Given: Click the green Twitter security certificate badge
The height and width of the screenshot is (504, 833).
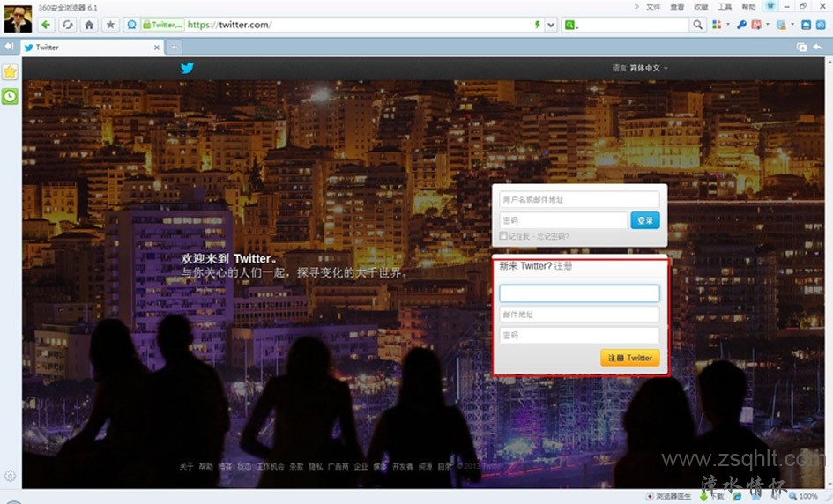Looking at the screenshot, I should (x=162, y=25).
